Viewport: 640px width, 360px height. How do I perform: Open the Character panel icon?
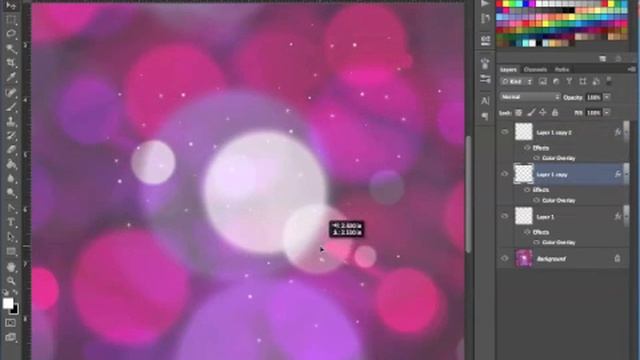pyautogui.click(x=485, y=100)
